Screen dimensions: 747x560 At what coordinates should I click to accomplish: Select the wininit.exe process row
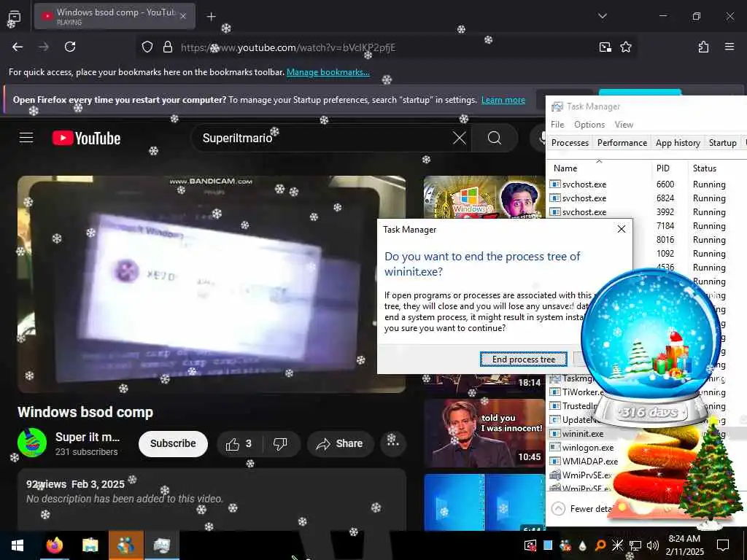click(586, 434)
